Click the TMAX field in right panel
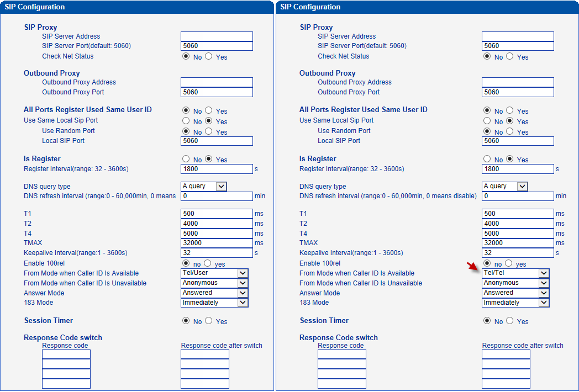The width and height of the screenshot is (579, 392). (518, 243)
